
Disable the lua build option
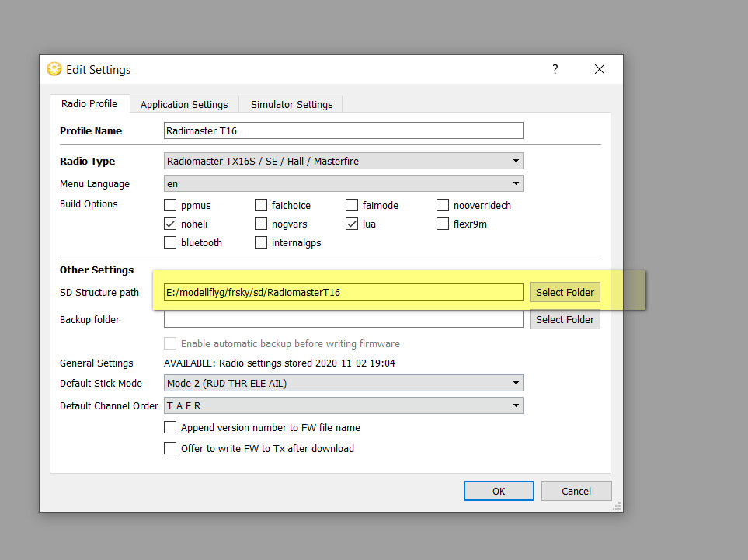pyautogui.click(x=352, y=224)
